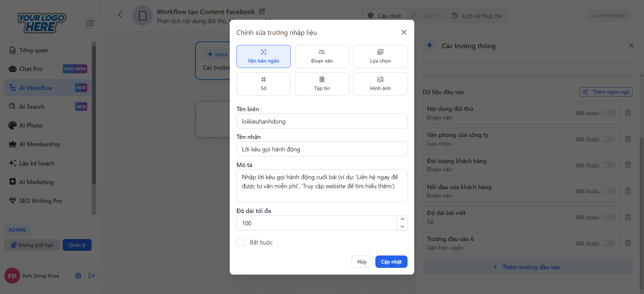Click the Cập nhật button
Screen dimensions: 644x294
point(391,262)
